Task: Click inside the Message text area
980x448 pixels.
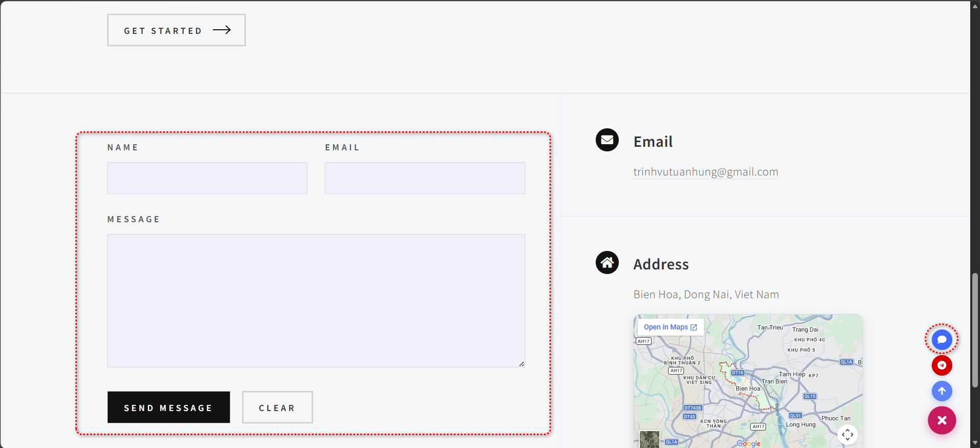Action: (x=316, y=300)
